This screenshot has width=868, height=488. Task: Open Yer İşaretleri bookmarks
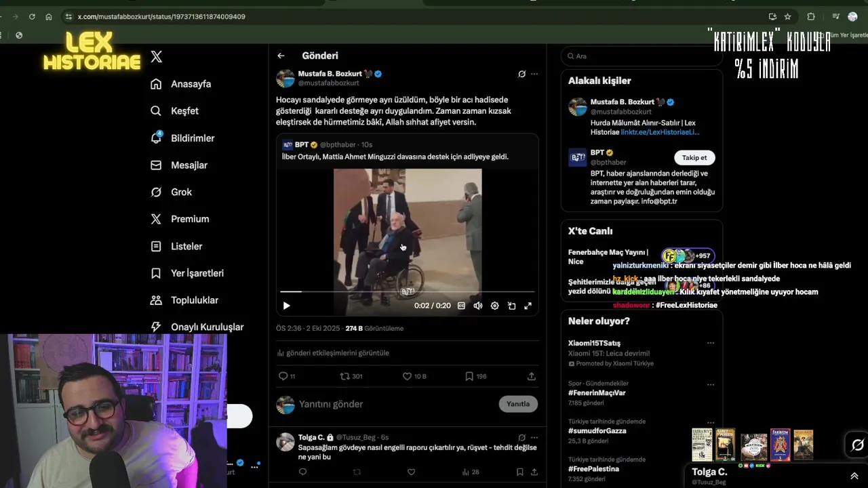click(187, 273)
